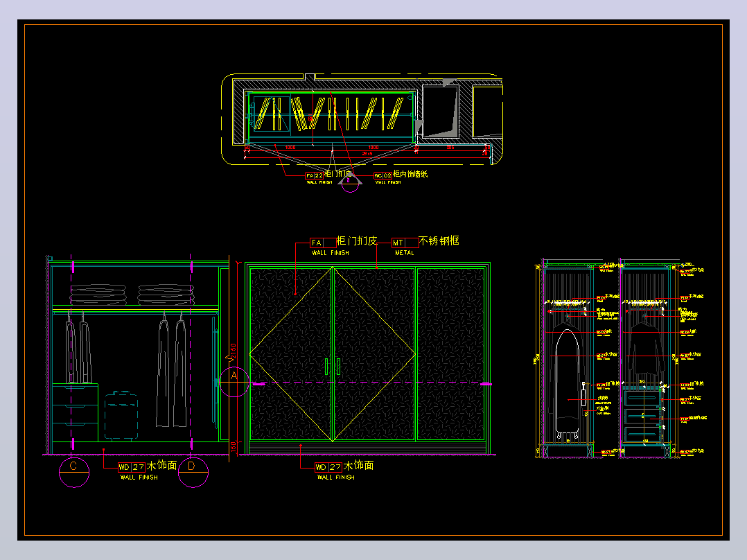Screen dimensions: 747x560
Task: Select WALL FINISH caption under FA tag above elevation
Action: tap(331, 253)
